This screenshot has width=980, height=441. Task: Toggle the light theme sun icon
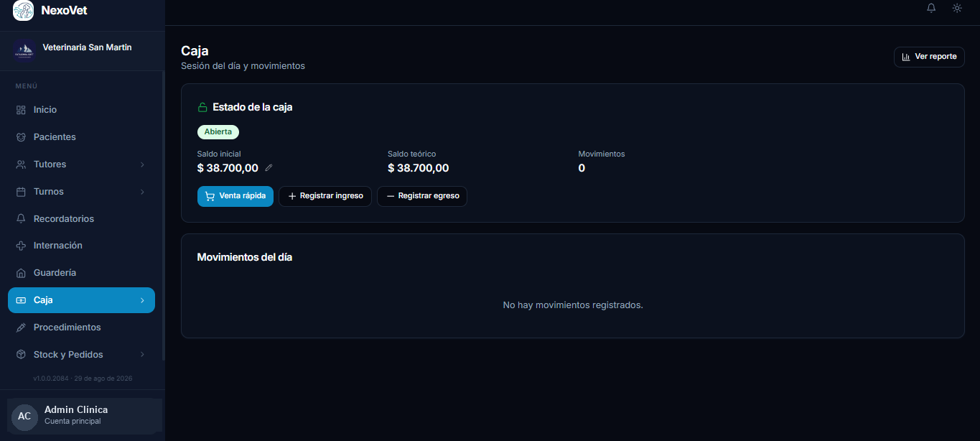(x=957, y=8)
